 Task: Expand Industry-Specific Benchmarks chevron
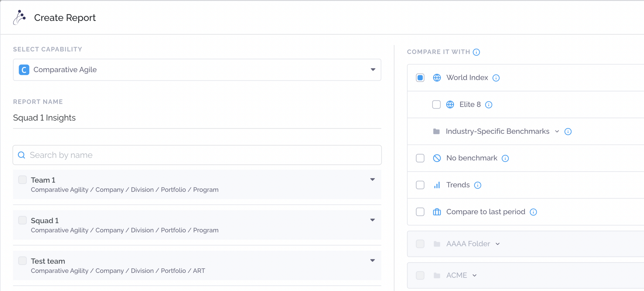pos(557,132)
